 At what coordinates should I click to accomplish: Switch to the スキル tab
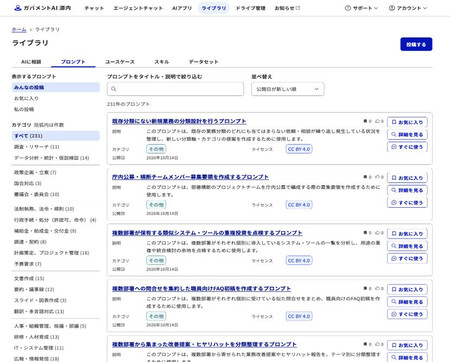[162, 62]
